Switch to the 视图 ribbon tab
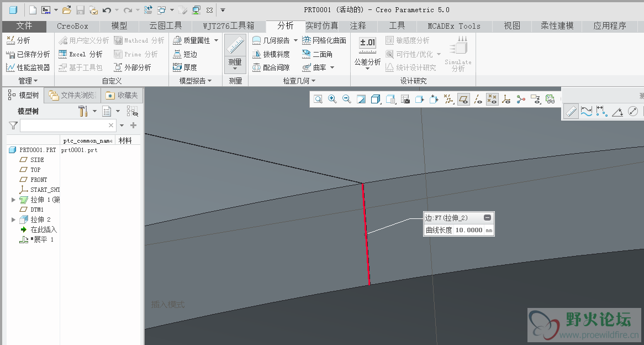 512,26
